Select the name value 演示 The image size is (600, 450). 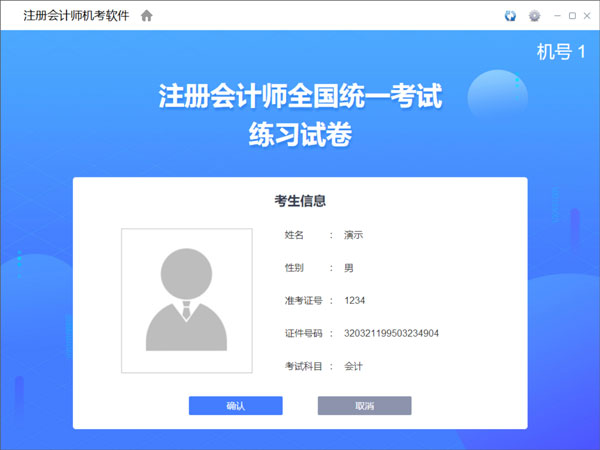click(x=353, y=235)
